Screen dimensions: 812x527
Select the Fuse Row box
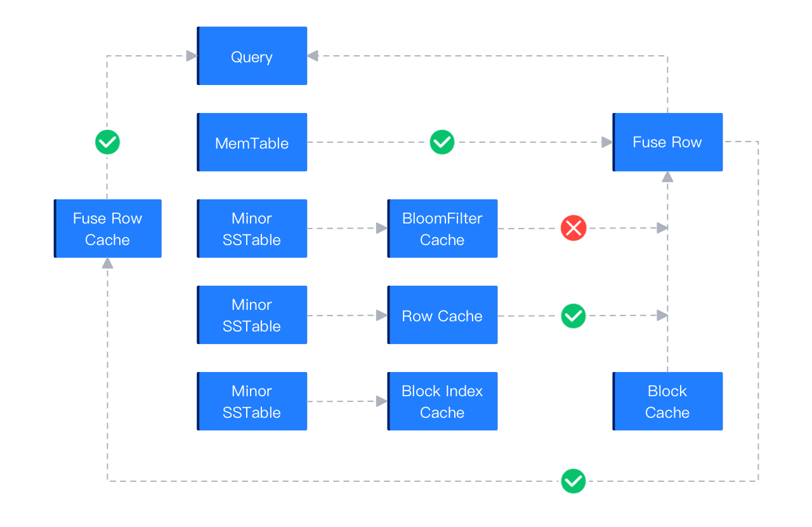click(x=667, y=142)
